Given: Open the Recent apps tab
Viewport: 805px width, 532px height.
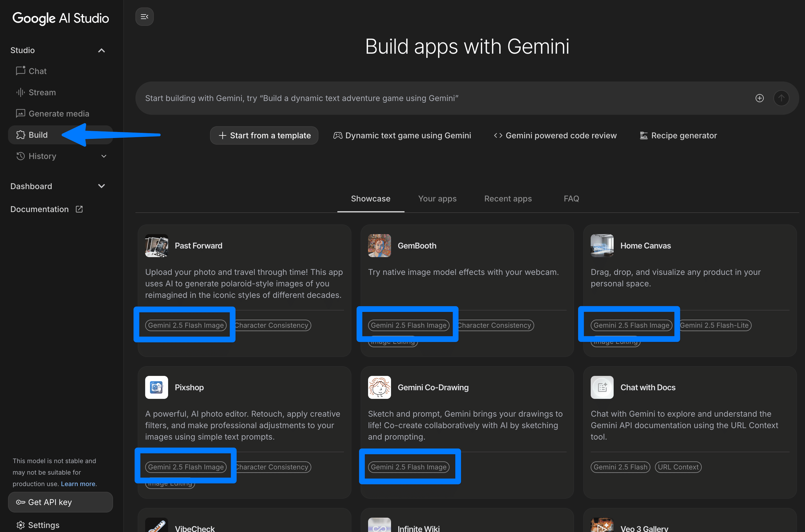Looking at the screenshot, I should click(x=507, y=199).
